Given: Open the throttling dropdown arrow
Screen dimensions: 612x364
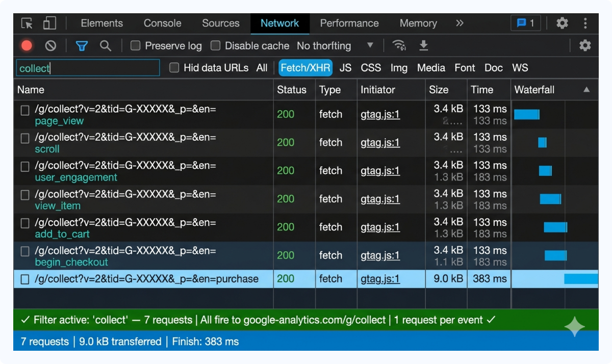Looking at the screenshot, I should pos(370,45).
